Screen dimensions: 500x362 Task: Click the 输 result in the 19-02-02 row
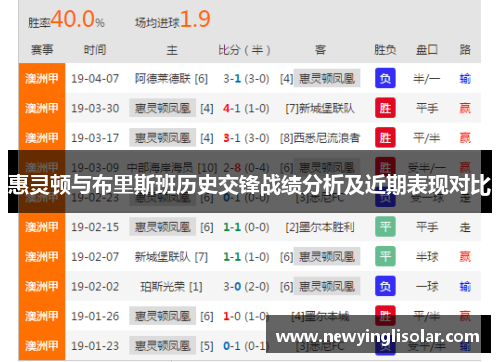click(x=465, y=287)
